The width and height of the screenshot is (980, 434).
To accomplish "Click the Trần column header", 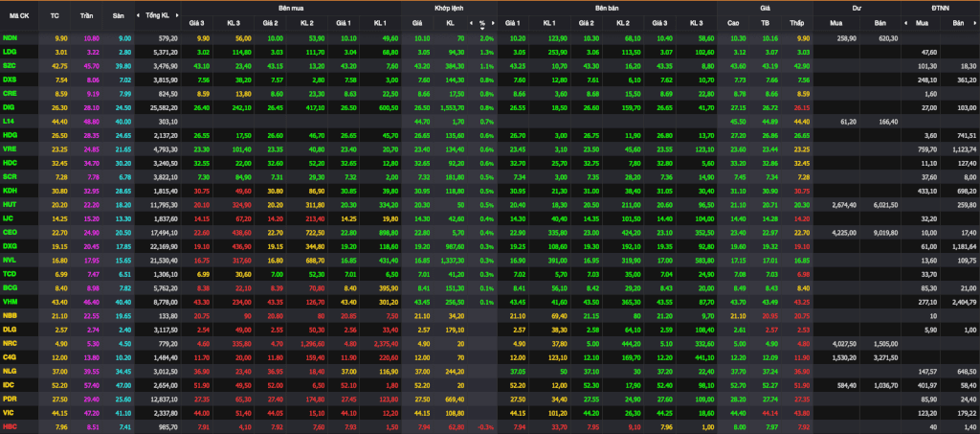I will [x=87, y=15].
